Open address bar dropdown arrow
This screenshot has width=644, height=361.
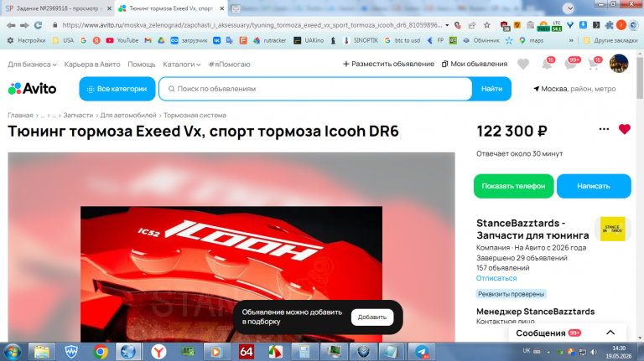(x=447, y=25)
